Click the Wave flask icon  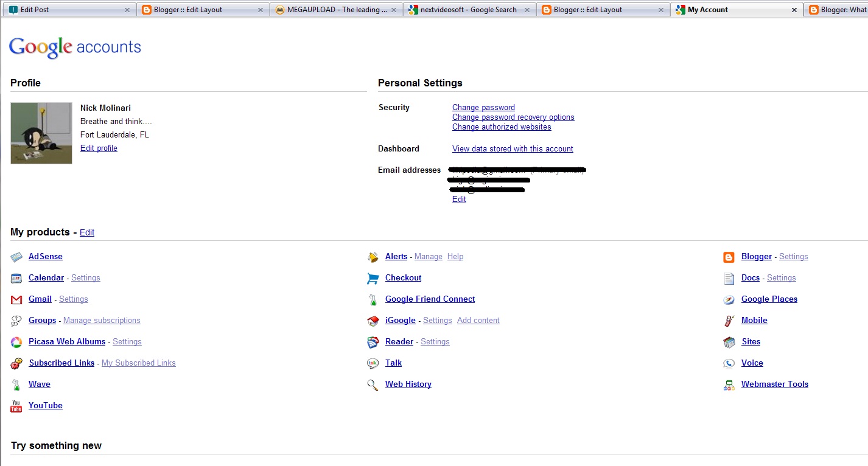click(x=16, y=384)
